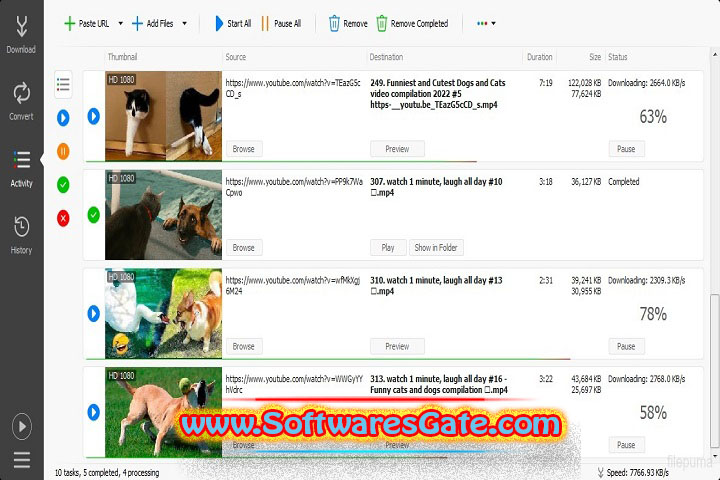720x480 pixels.
Task: Sort by Destination column header
Action: (386, 57)
